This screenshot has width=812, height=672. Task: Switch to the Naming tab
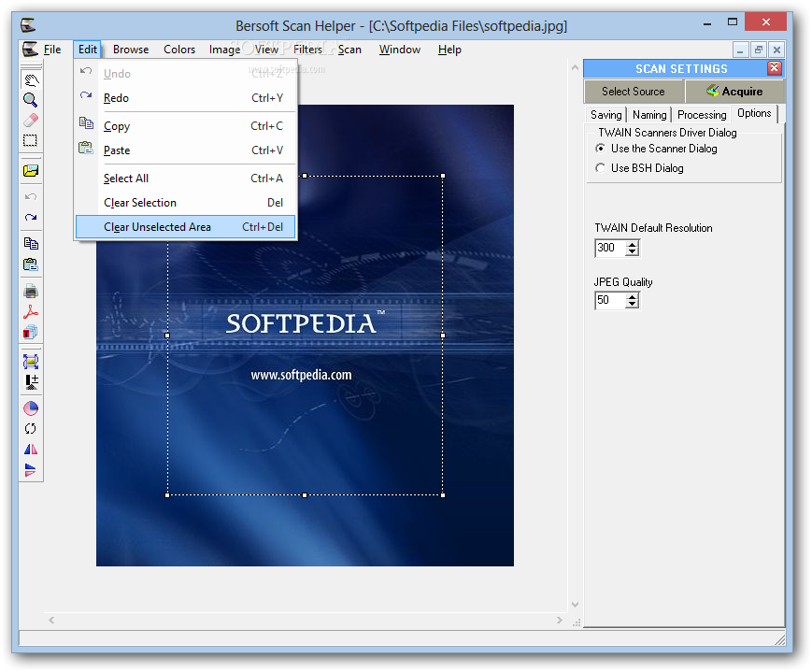649,115
